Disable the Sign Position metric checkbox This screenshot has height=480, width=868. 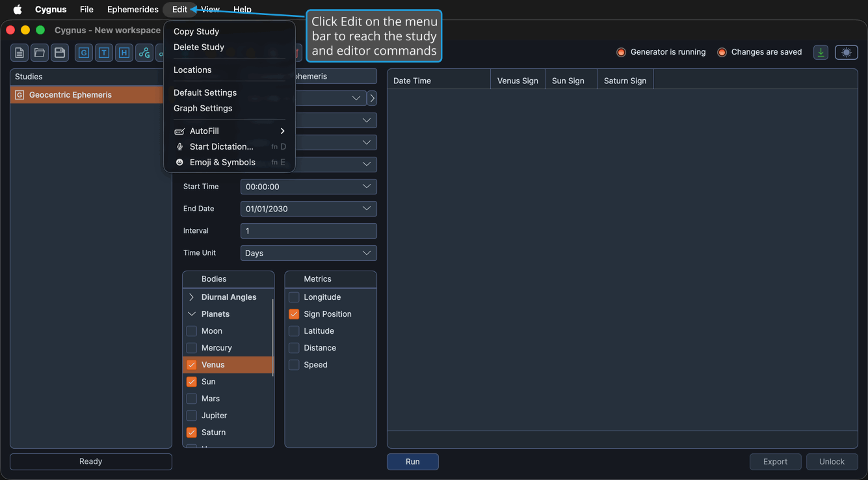coord(294,314)
